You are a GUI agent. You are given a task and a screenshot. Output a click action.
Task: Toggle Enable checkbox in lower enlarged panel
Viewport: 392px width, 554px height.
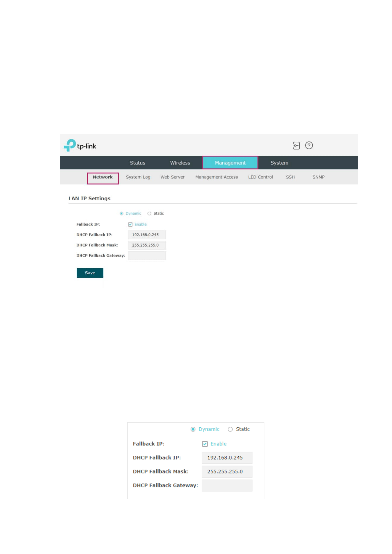pyautogui.click(x=205, y=444)
